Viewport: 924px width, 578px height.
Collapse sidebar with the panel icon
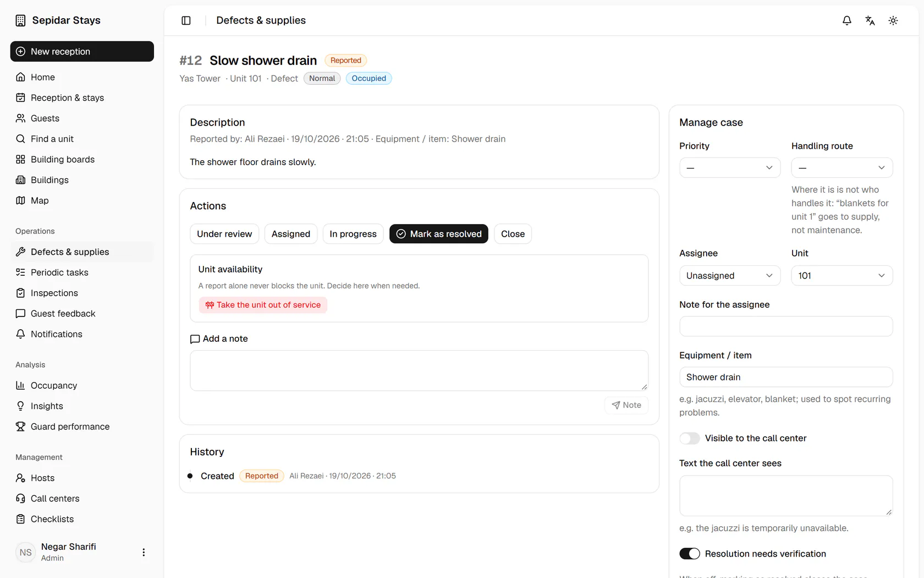pyautogui.click(x=186, y=20)
